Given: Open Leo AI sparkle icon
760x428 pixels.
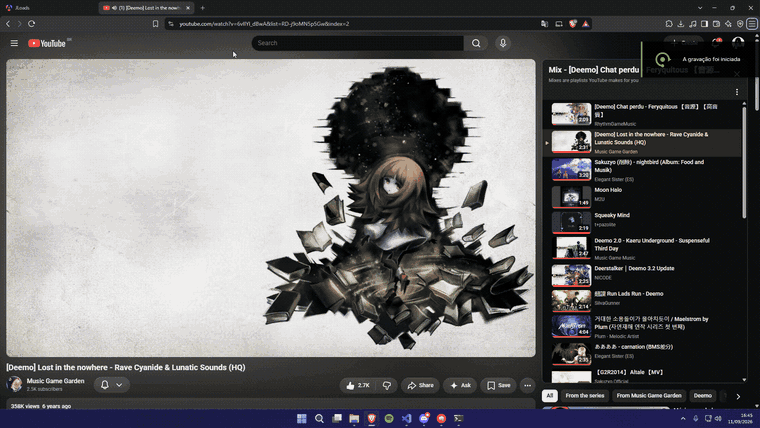Looking at the screenshot, I should click(x=728, y=23).
